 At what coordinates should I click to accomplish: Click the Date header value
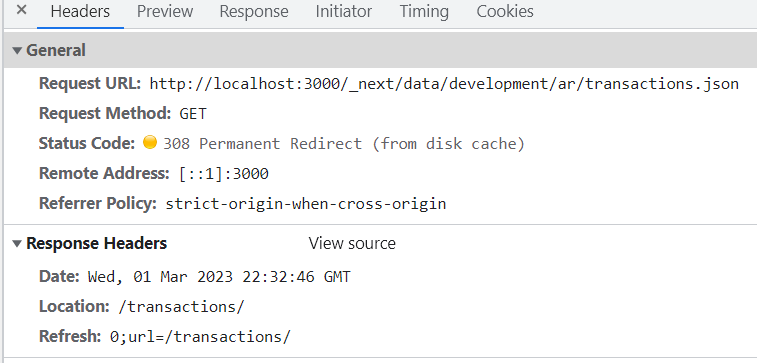219,277
